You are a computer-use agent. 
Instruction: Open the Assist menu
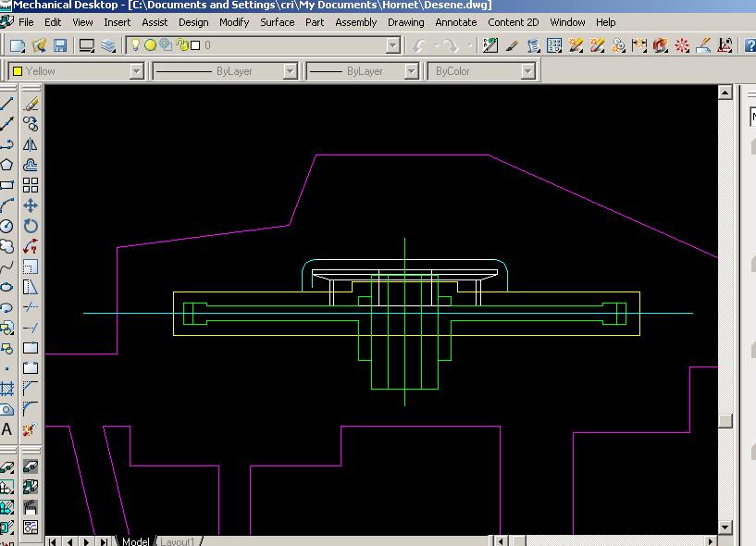coord(155,22)
